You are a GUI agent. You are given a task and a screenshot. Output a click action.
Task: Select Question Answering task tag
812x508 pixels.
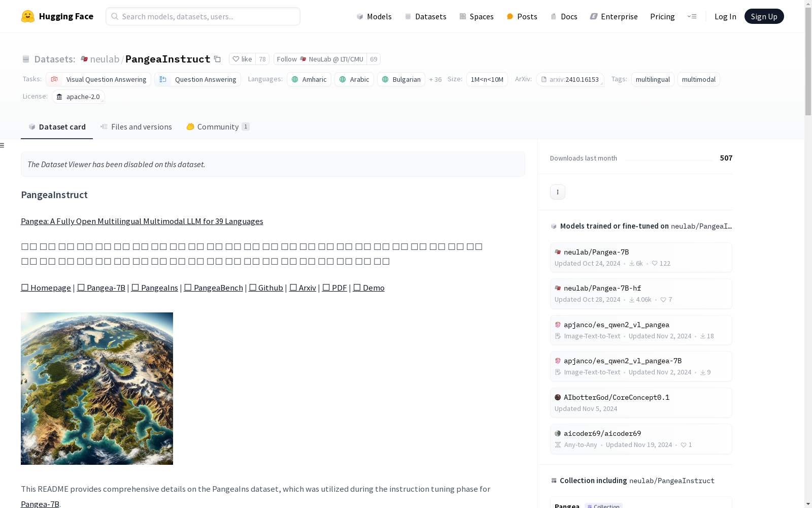tap(197, 79)
